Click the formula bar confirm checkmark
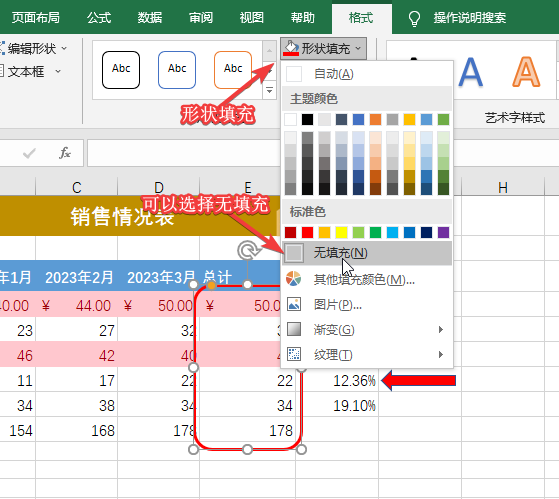The height and width of the screenshot is (499, 559). coord(29,154)
